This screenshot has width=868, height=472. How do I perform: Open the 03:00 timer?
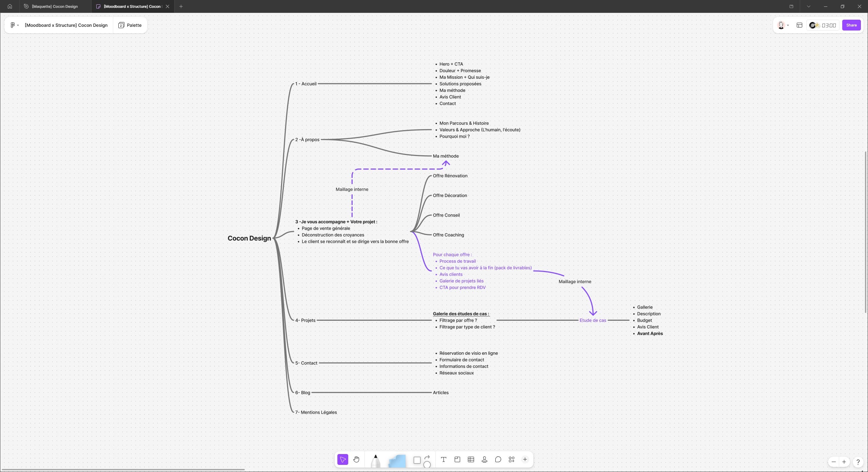point(829,25)
